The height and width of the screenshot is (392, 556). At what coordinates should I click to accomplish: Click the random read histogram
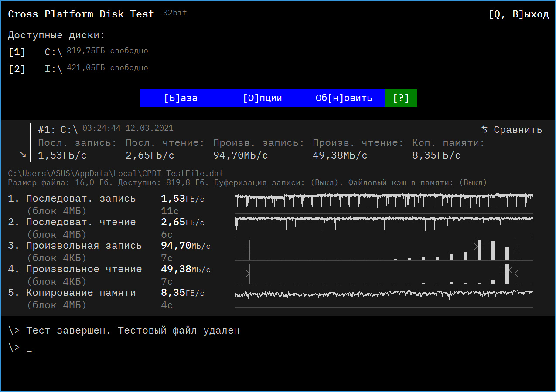click(384, 273)
